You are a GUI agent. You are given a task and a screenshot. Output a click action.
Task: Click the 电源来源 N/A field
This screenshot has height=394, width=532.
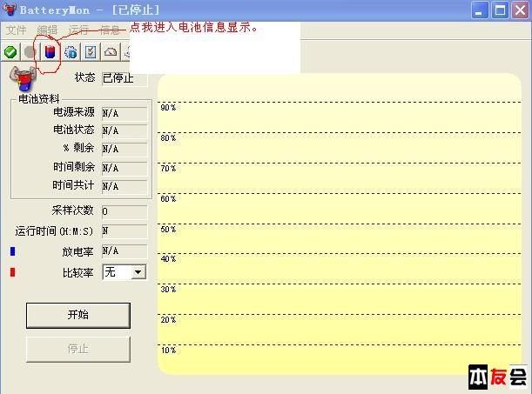click(124, 113)
